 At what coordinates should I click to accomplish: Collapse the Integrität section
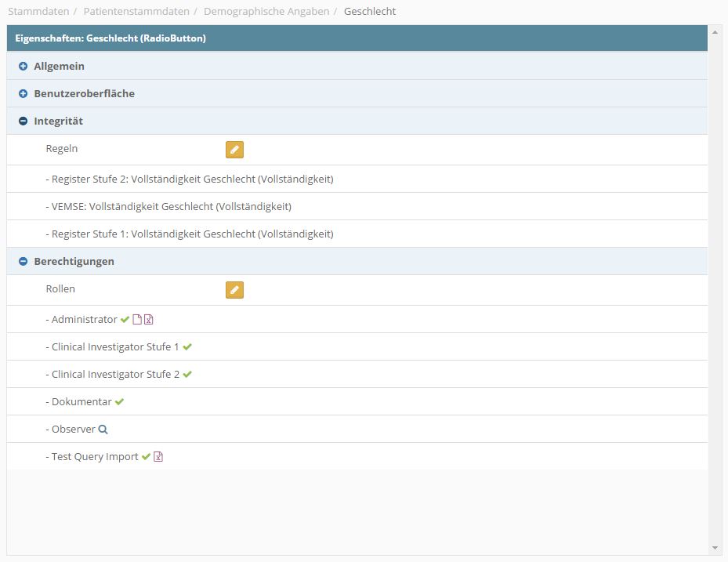coord(23,121)
